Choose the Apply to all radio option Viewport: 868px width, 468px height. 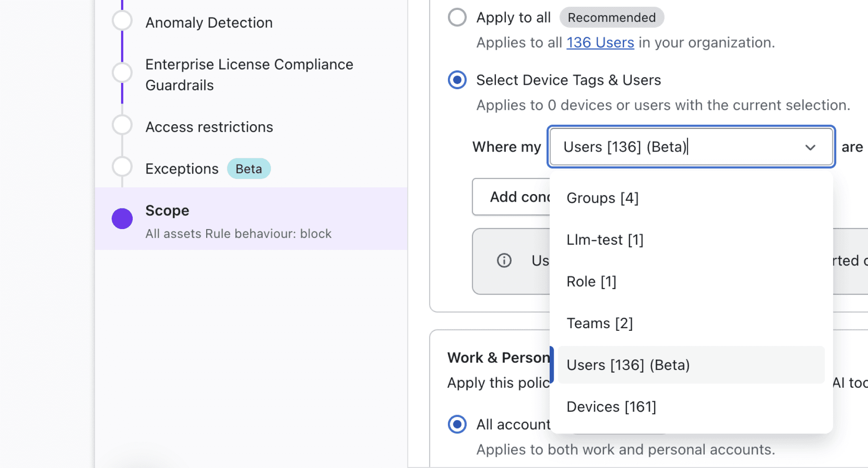point(457,17)
